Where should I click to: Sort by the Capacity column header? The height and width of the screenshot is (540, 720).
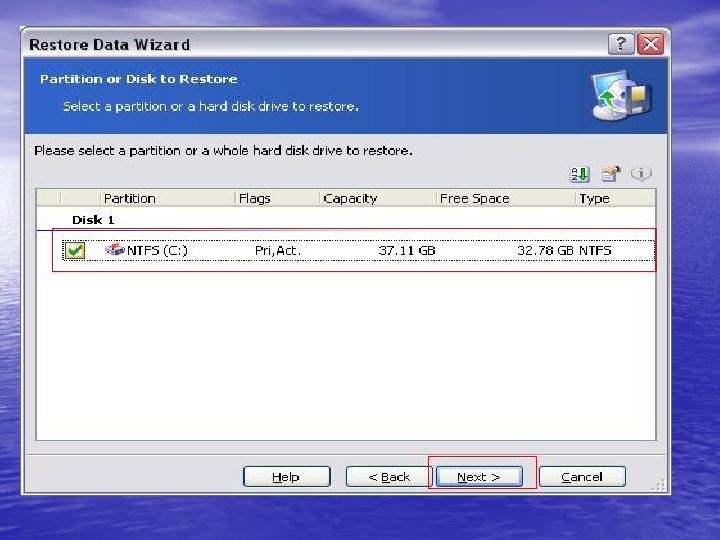(x=377, y=198)
